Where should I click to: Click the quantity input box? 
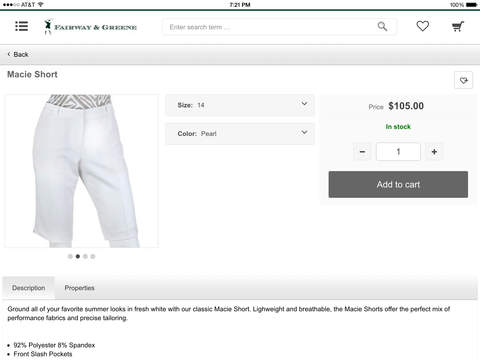398,152
